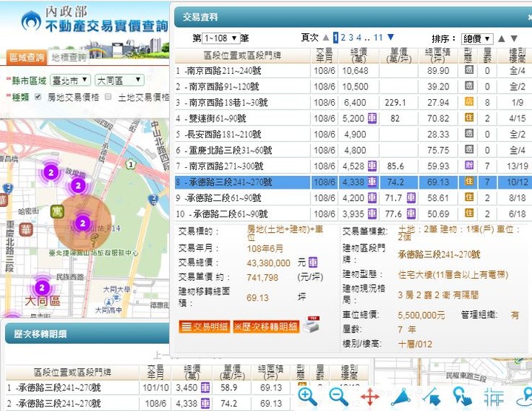Click the car icon in 雙連街61~90號 row
532x411 pixels.
[x=372, y=118]
